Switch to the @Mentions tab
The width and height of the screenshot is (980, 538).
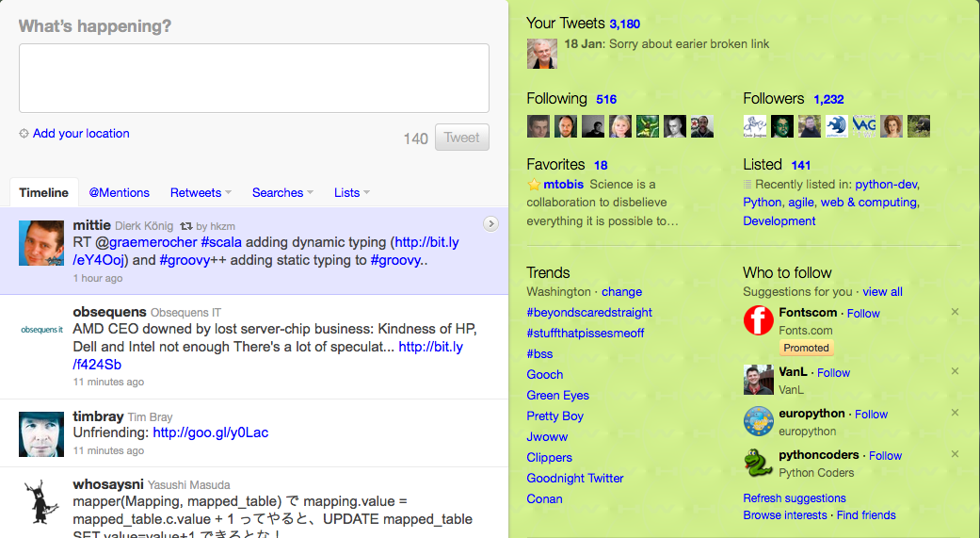[x=119, y=192]
